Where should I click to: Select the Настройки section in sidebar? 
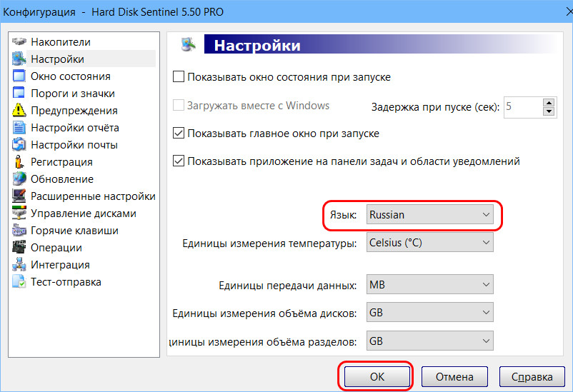pyautogui.click(x=57, y=59)
